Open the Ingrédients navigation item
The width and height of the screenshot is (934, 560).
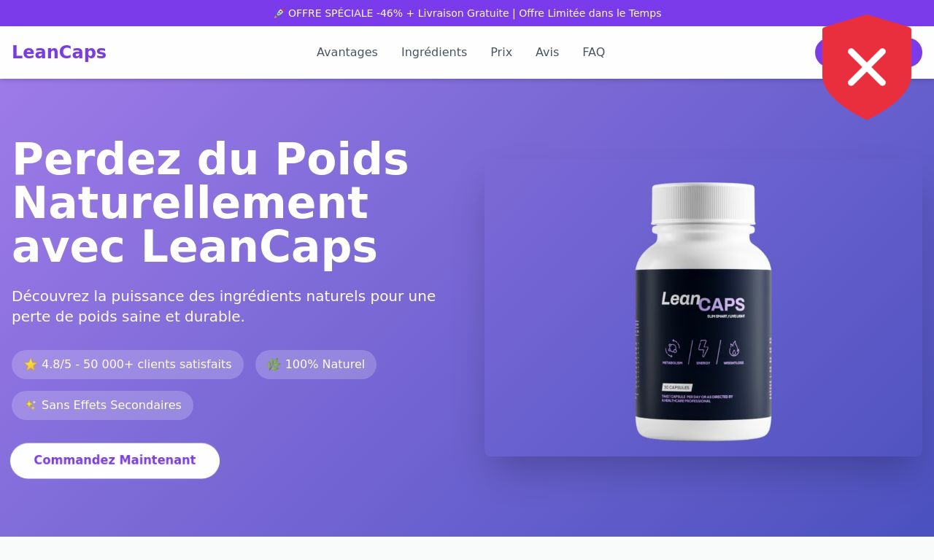click(434, 52)
